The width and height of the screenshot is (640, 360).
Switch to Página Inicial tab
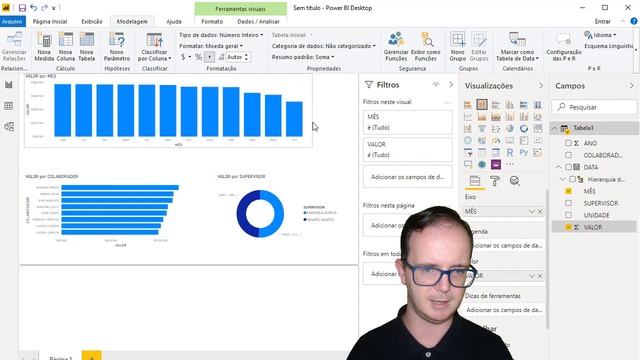tap(50, 21)
